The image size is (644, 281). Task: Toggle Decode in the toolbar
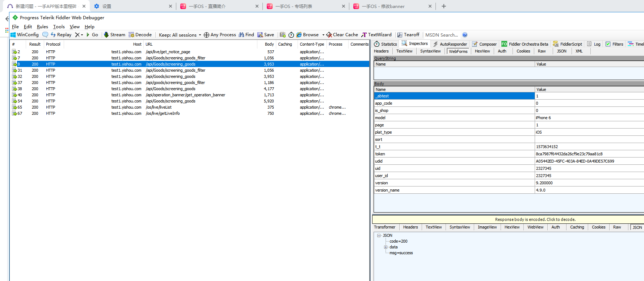tap(140, 35)
